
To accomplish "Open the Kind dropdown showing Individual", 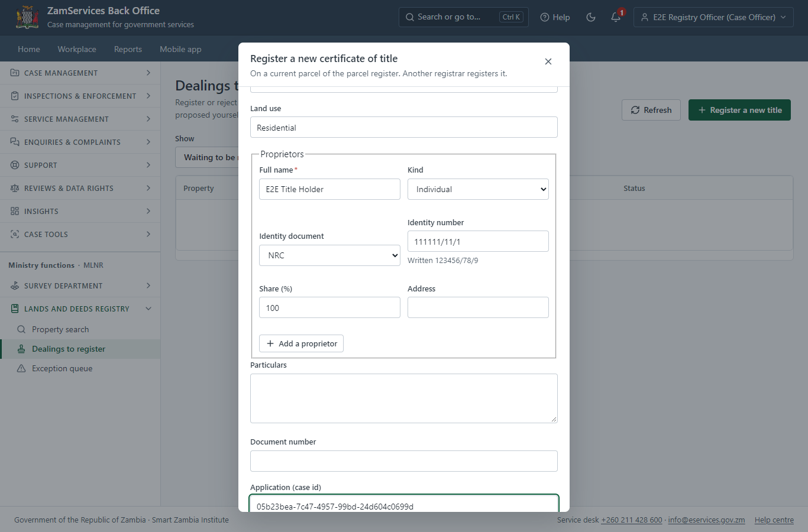I will pyautogui.click(x=478, y=189).
